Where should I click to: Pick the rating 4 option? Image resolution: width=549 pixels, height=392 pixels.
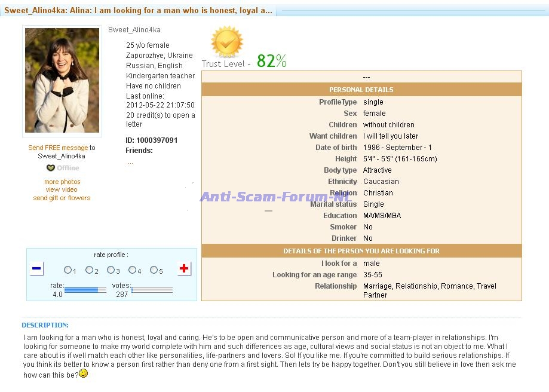click(132, 270)
